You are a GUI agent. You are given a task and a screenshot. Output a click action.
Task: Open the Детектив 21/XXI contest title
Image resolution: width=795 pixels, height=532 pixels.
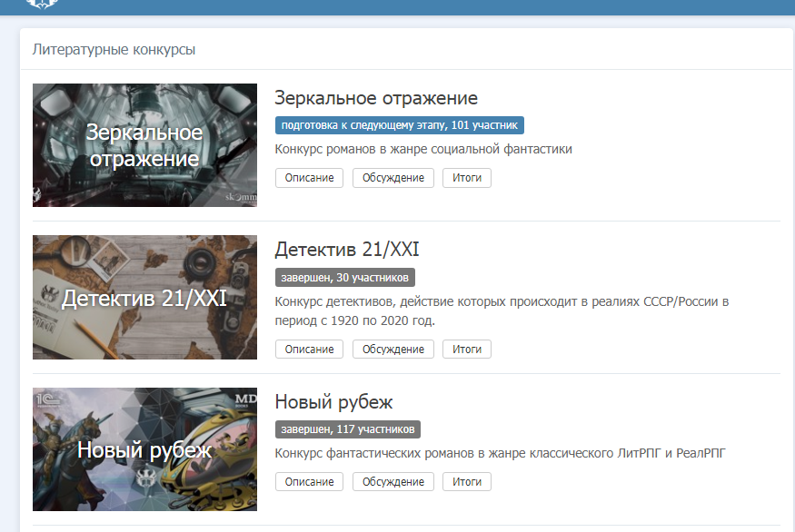click(x=347, y=250)
